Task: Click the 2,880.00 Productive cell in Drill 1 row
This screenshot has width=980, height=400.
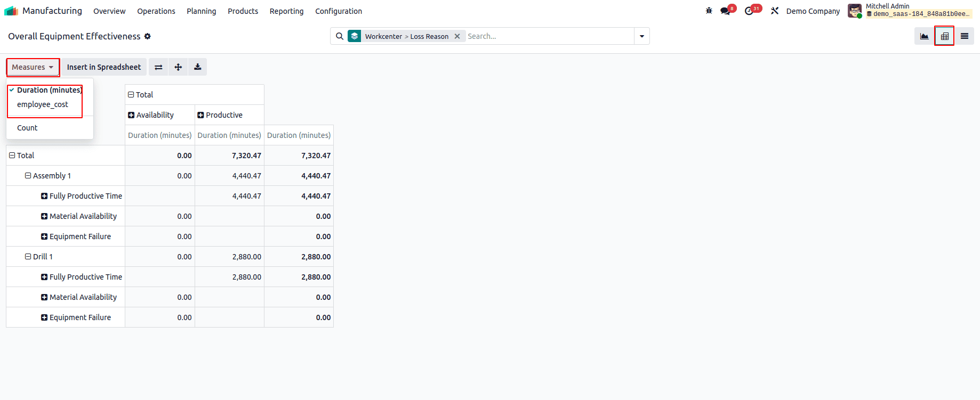Action: point(229,257)
